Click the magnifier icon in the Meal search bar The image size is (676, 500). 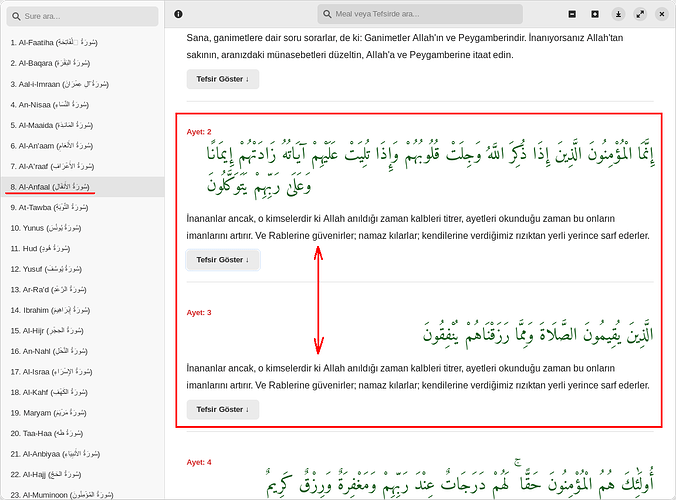326,15
